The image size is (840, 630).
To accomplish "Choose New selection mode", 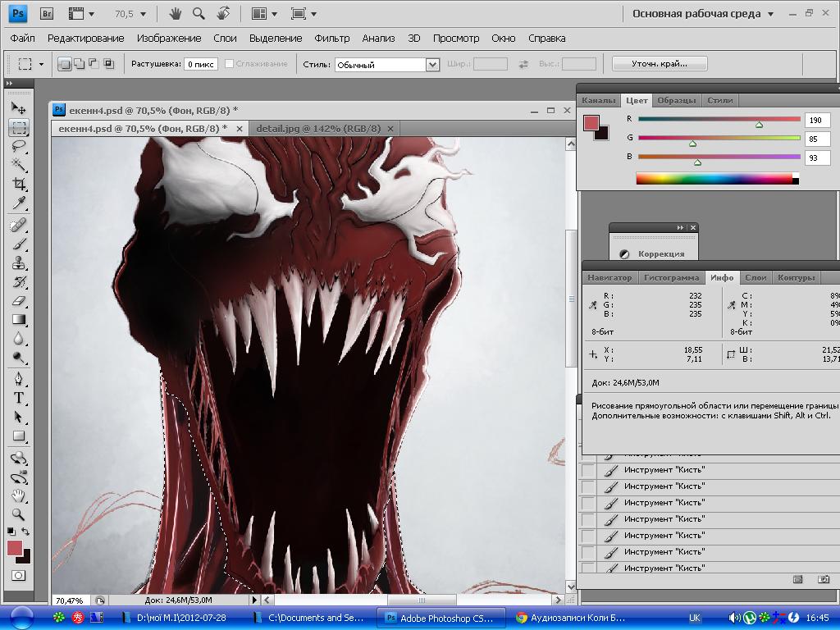I will 64,64.
